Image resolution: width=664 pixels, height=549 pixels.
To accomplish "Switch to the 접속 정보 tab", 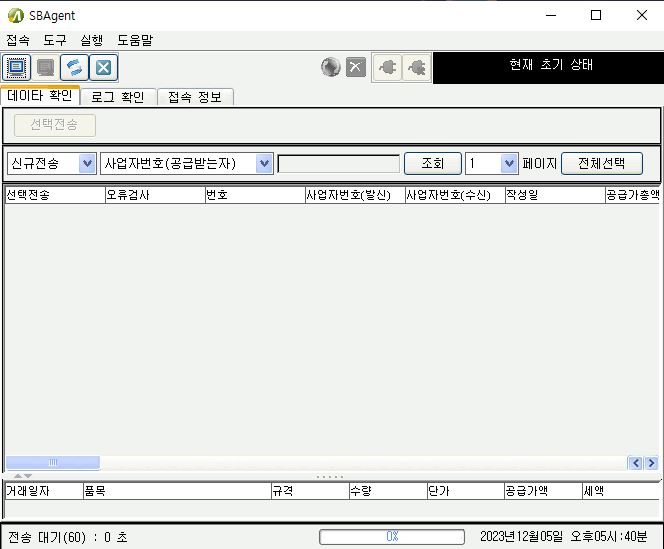I will tap(195, 97).
